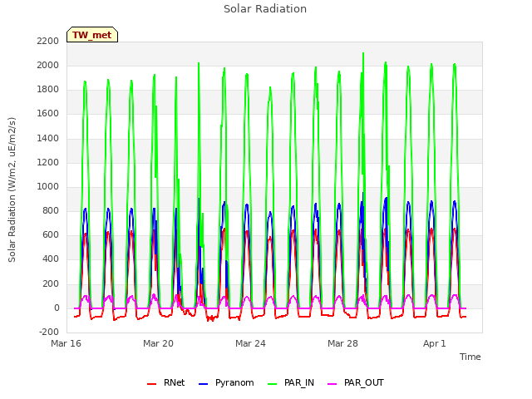
Task: Click the 400 y-axis tick label
Action: pyautogui.click(x=51, y=259)
